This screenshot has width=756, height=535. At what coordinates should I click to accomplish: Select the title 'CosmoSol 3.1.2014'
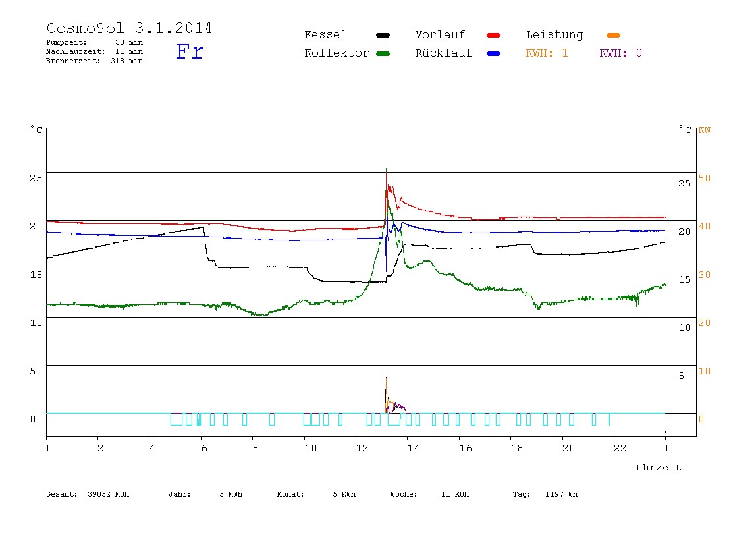129,28
